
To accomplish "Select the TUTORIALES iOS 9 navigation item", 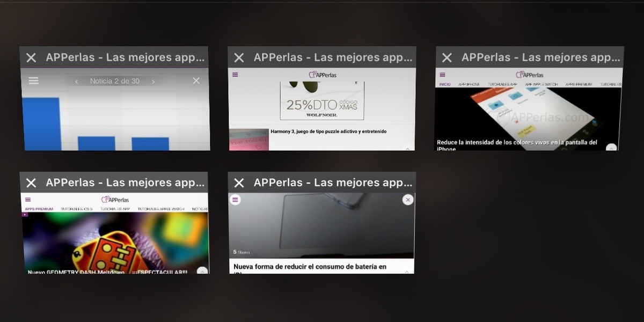I will point(77,209).
